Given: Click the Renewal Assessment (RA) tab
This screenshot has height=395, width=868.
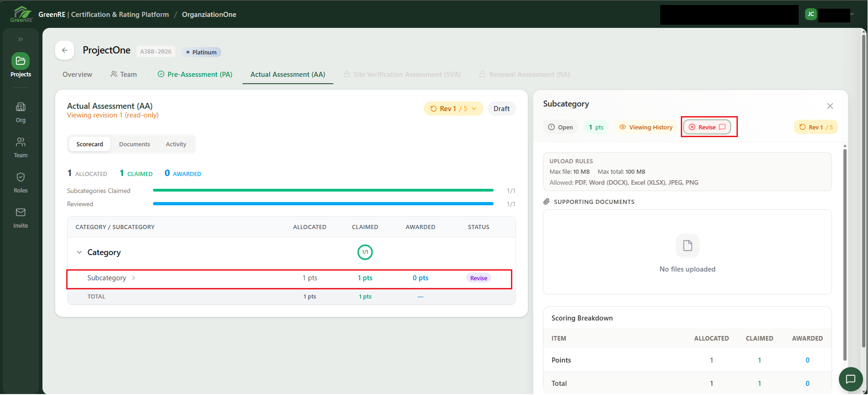Looking at the screenshot, I should [x=525, y=75].
